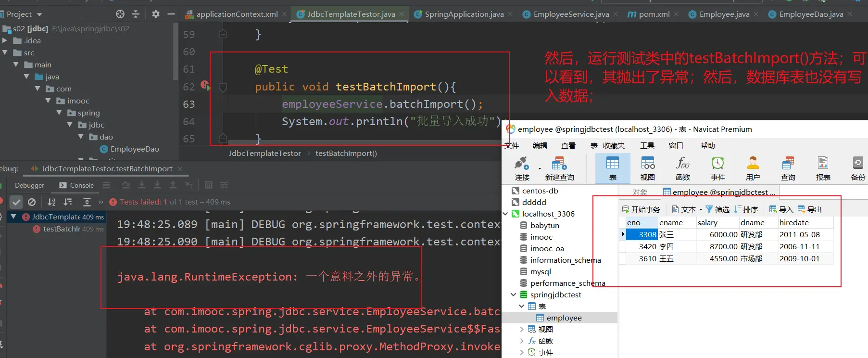Open the 工具 menu in Navicat
The width and height of the screenshot is (868, 358).
click(x=647, y=145)
